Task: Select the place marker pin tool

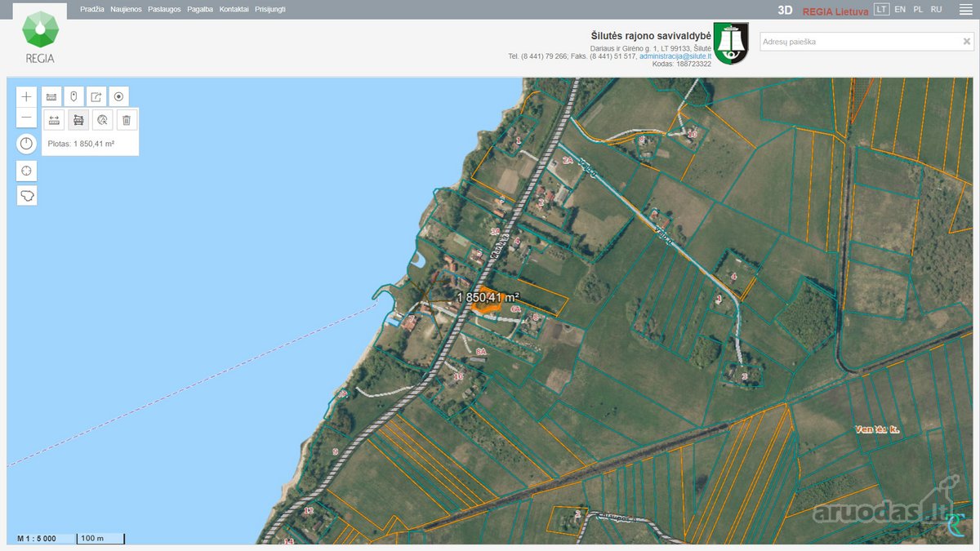Action: click(x=73, y=96)
